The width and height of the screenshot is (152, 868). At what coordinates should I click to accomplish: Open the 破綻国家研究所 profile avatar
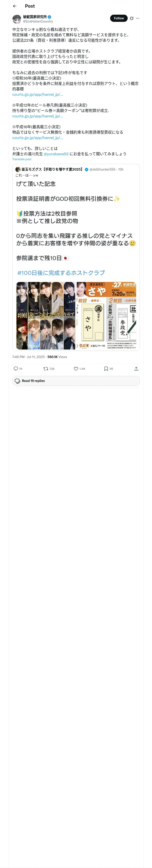point(16,19)
